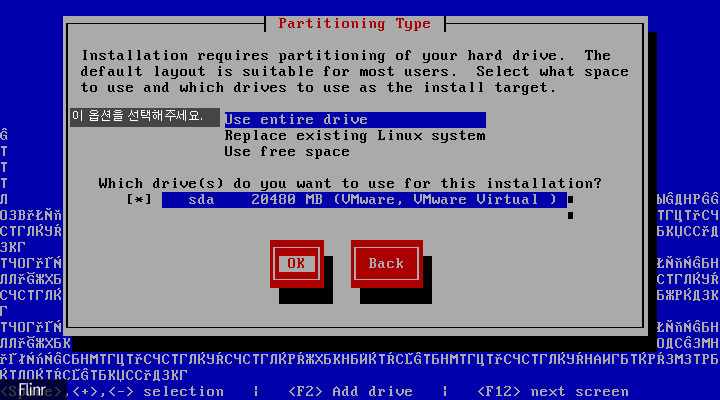
Task: Confirm partitioning with the OK button
Action: (x=297, y=264)
